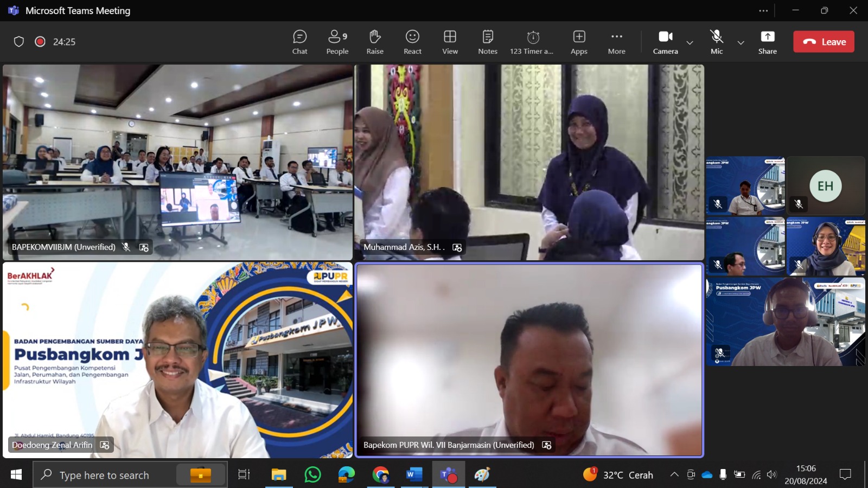Click the red recording indicator
Screen dimensions: 868x488
(x=40, y=42)
